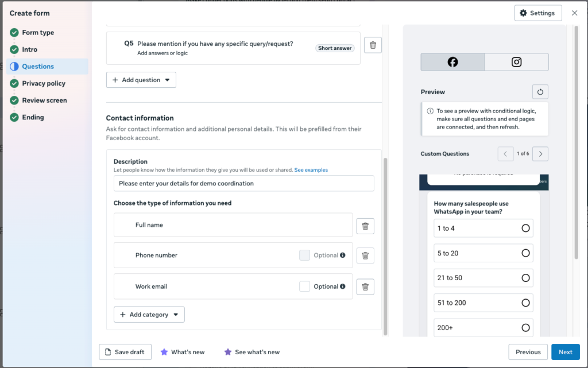
Task: Expand the Add category dropdown
Action: pos(149,315)
